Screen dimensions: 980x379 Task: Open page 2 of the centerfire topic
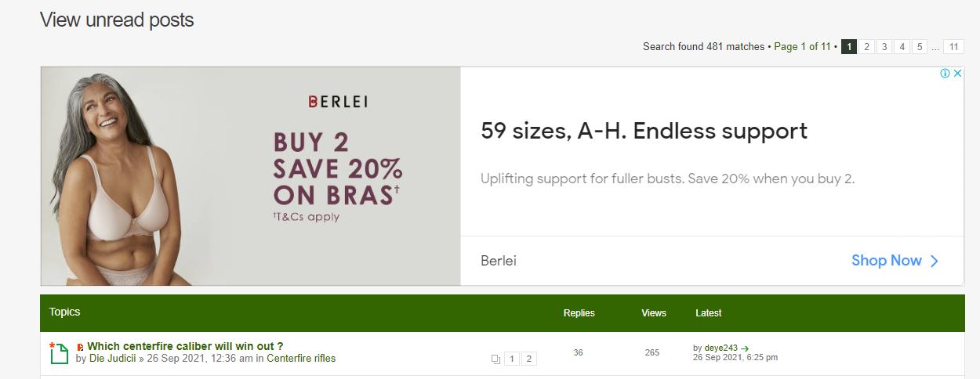tap(529, 359)
